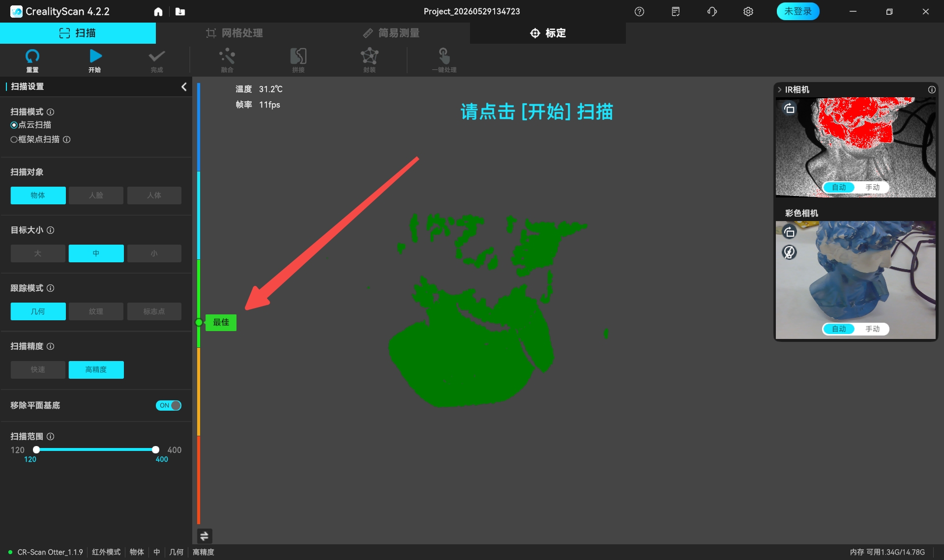Viewport: 944px width, 560px height.
Task: Set IR camera exposure to 手动
Action: [x=872, y=187]
